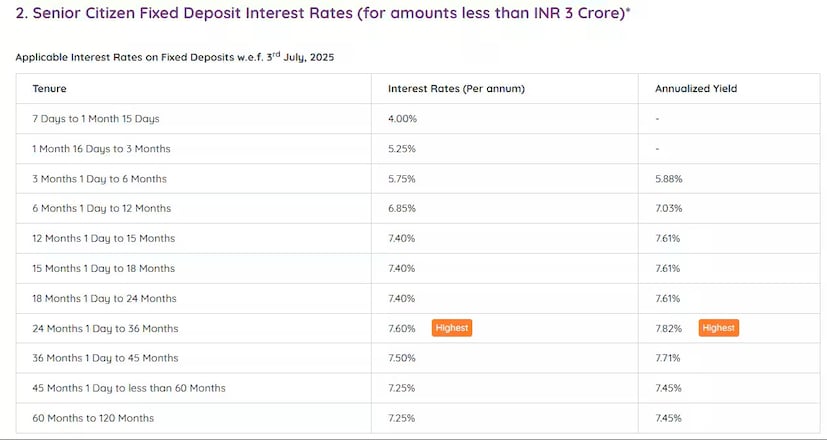
Task: Click the 5.25% interest rate value
Action: click(402, 149)
